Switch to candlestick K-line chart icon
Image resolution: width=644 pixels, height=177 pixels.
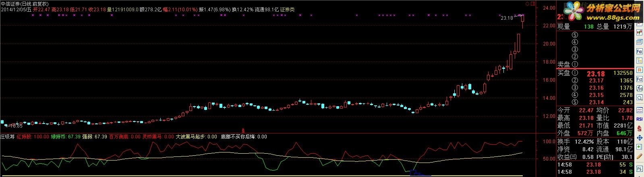pos(639,33)
